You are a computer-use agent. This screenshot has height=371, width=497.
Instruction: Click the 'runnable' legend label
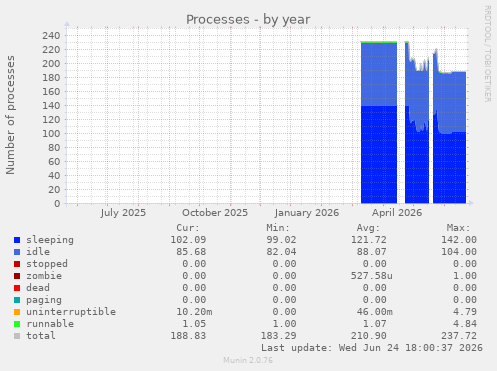[x=50, y=324]
